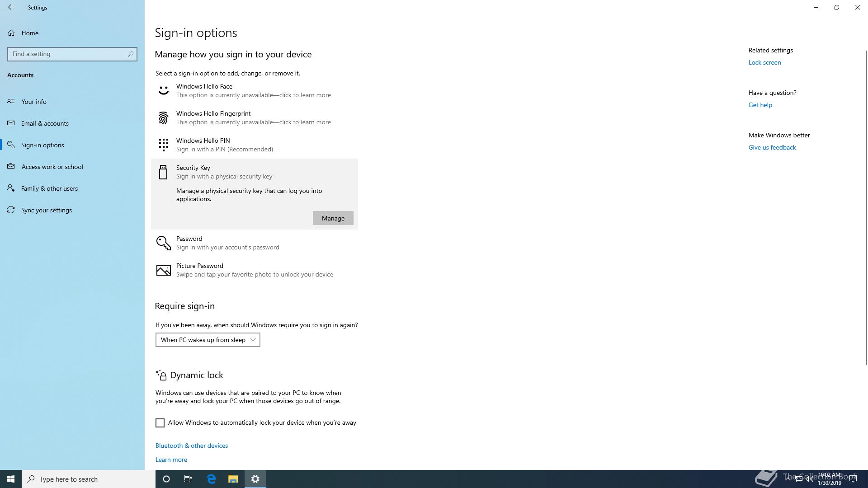
Task: Click the Find a setting search box
Action: [72, 54]
